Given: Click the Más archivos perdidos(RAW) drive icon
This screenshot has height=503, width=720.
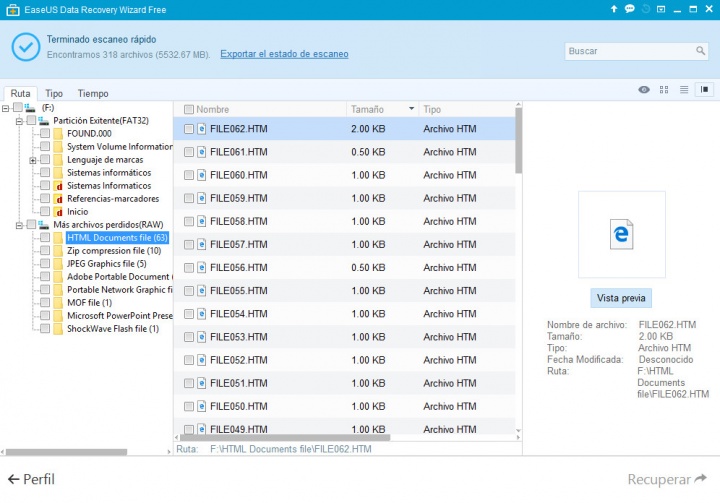Looking at the screenshot, I should coord(44,225).
